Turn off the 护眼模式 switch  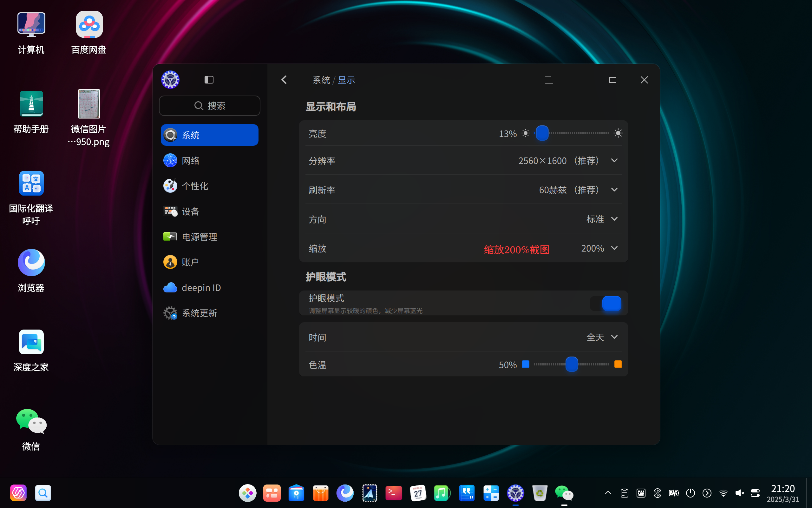tap(606, 304)
